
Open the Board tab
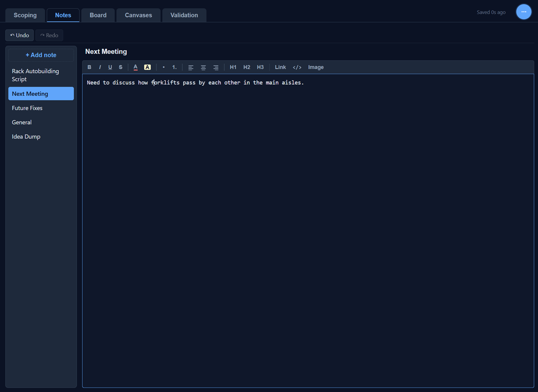98,15
